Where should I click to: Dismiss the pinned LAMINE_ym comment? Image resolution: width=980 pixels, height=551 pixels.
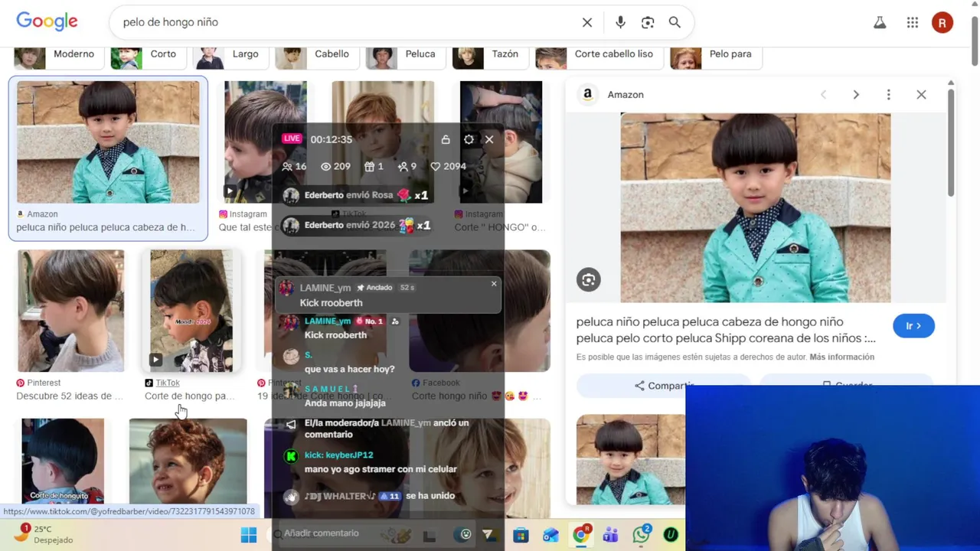pyautogui.click(x=494, y=284)
